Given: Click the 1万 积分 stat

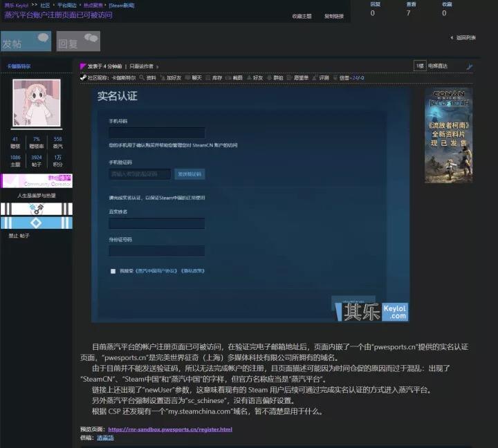Looking at the screenshot, I should [x=58, y=160].
